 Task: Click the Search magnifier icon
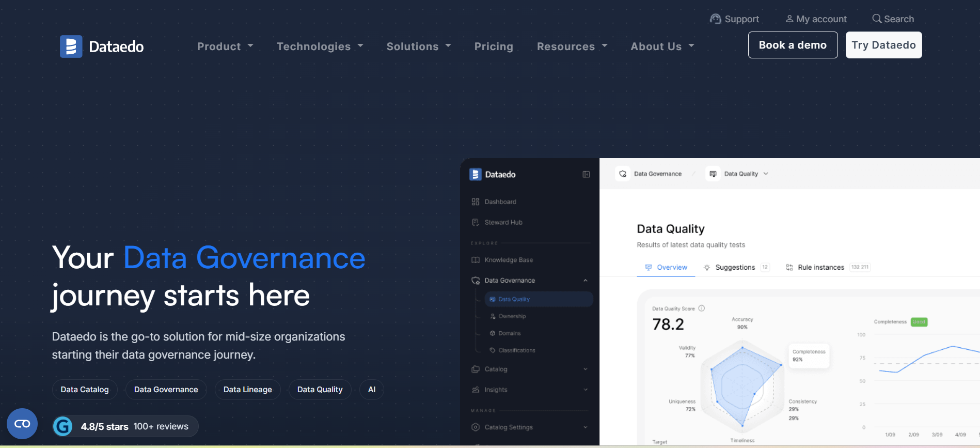877,19
